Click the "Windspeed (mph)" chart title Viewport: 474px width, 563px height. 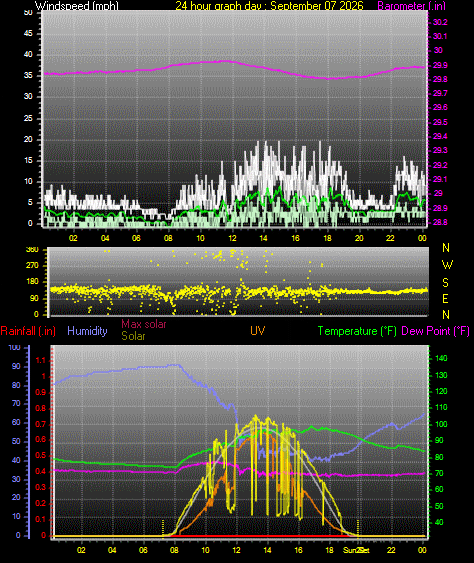[76, 6]
